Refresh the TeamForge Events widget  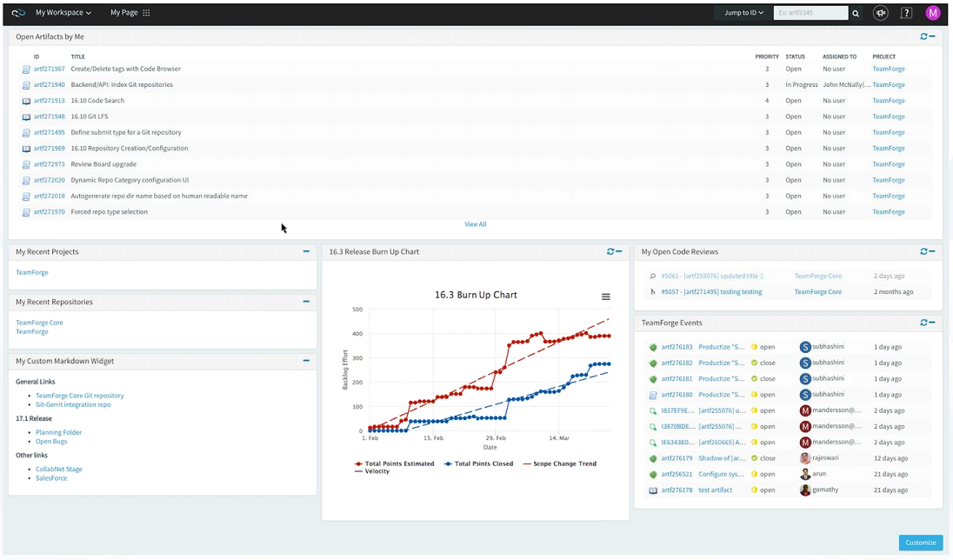(923, 323)
